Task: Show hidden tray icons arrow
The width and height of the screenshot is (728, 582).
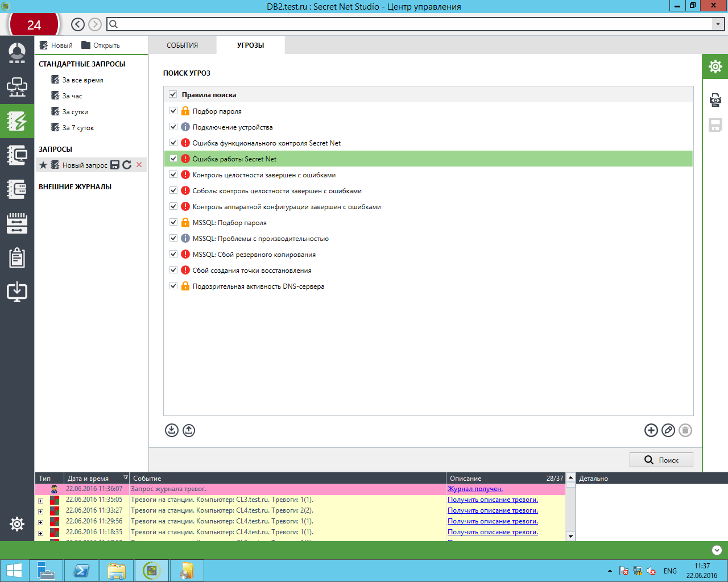Action: [610, 571]
